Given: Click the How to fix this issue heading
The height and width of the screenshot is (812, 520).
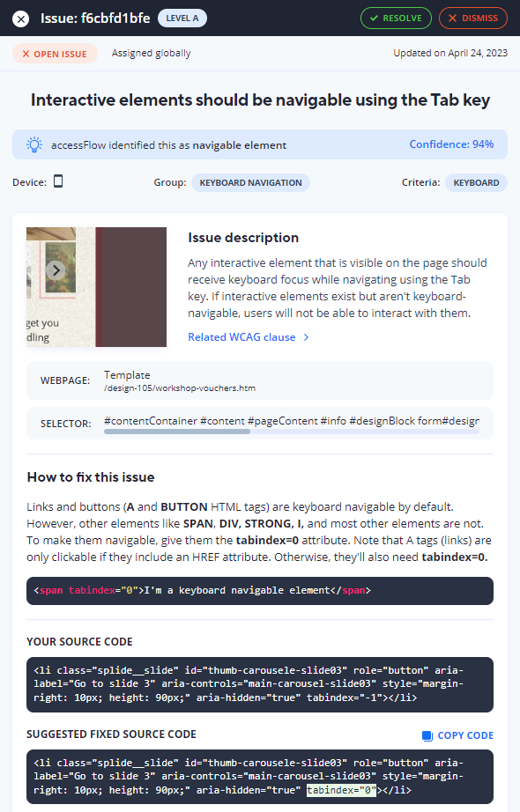Looking at the screenshot, I should (91, 477).
